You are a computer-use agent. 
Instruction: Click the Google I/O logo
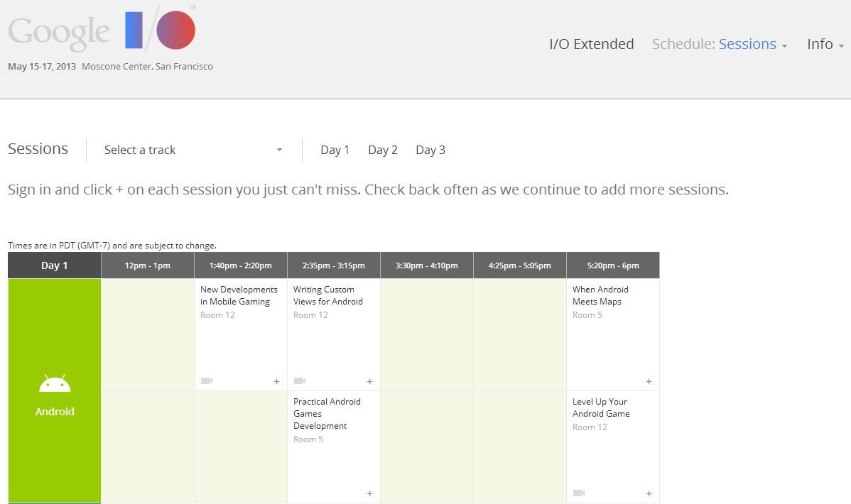[102, 29]
